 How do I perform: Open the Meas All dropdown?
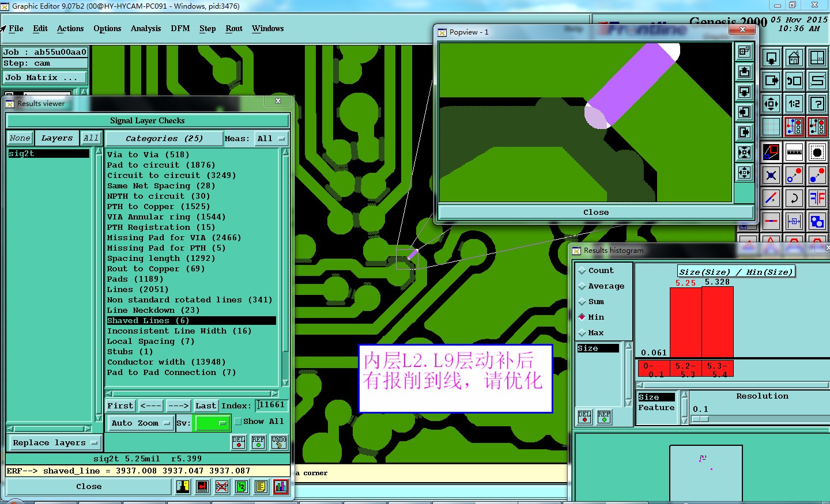click(271, 139)
